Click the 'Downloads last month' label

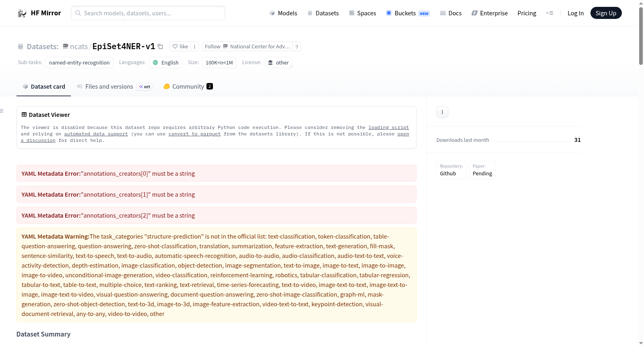pos(463,140)
